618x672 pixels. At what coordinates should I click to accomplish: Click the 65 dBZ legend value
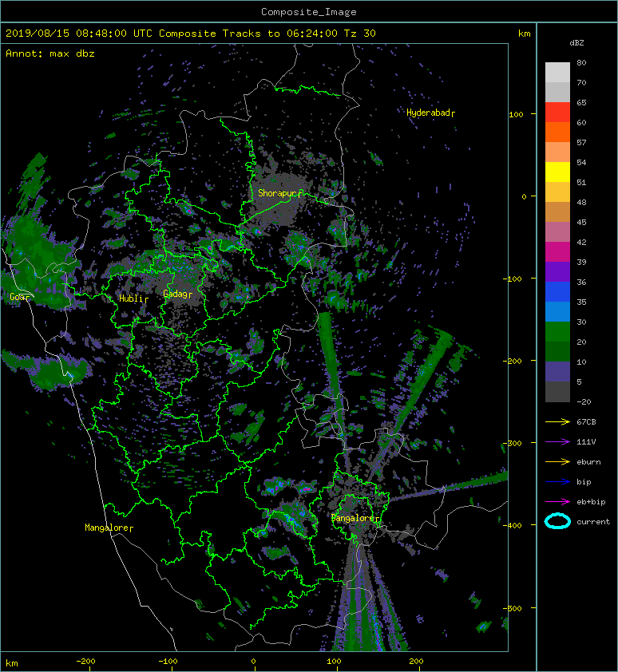point(581,102)
